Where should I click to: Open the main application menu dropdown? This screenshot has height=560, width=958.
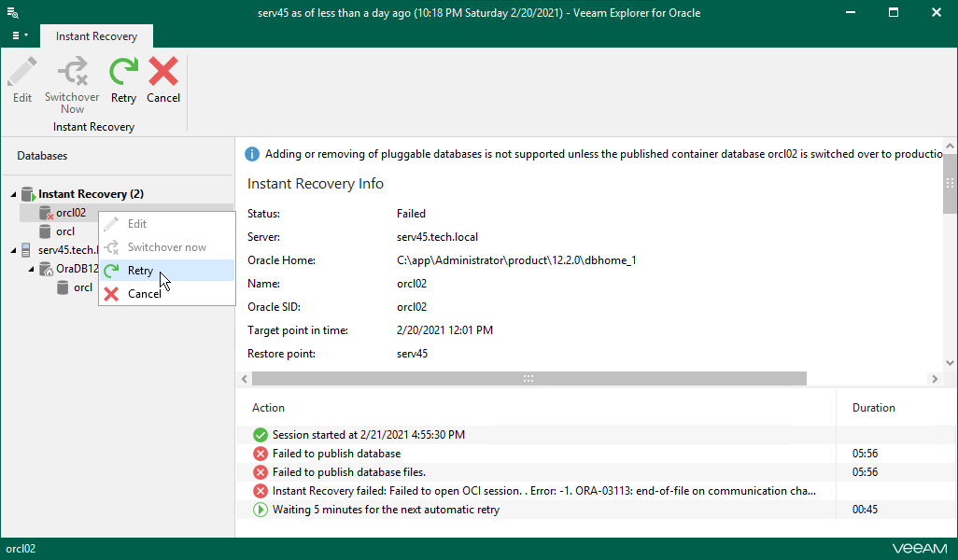click(19, 36)
